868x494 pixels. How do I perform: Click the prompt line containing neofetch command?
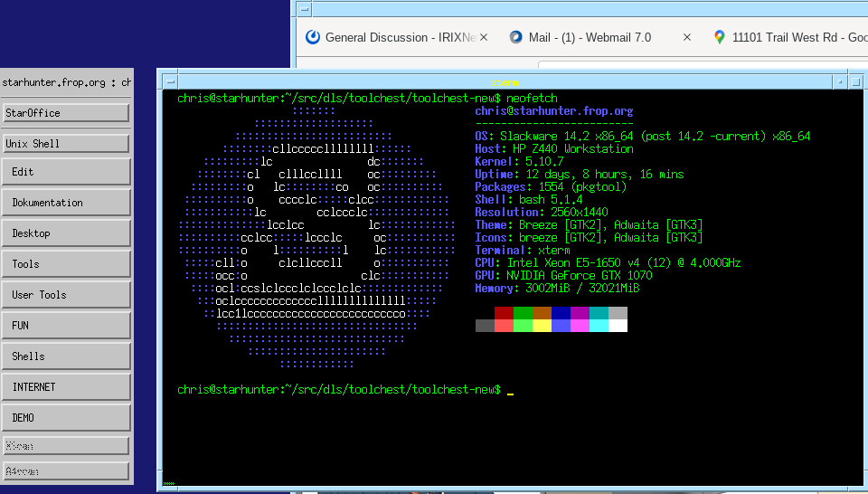click(x=368, y=99)
